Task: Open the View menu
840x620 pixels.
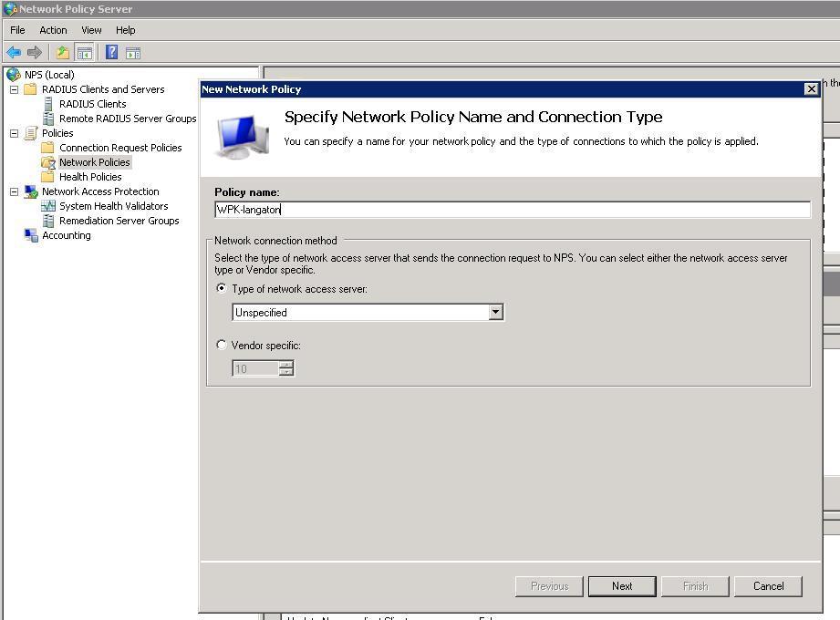Action: pyautogui.click(x=91, y=30)
